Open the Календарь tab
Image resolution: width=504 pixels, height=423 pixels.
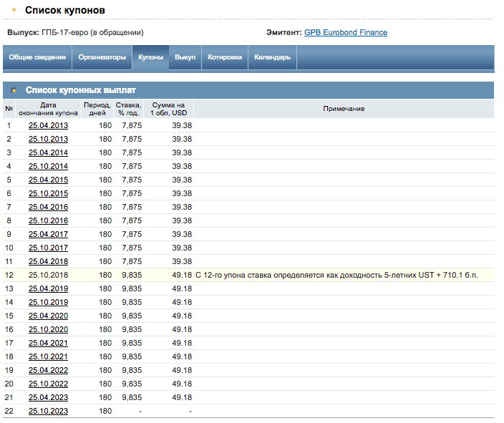tap(272, 57)
